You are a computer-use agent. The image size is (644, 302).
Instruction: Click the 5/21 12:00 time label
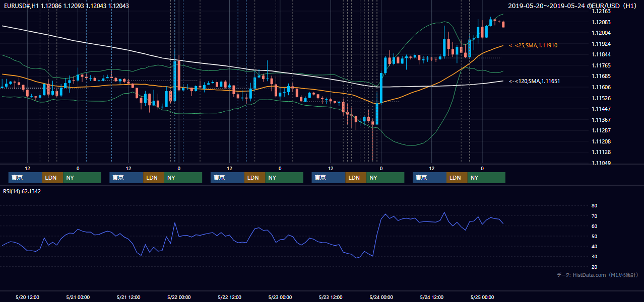(x=128, y=297)
